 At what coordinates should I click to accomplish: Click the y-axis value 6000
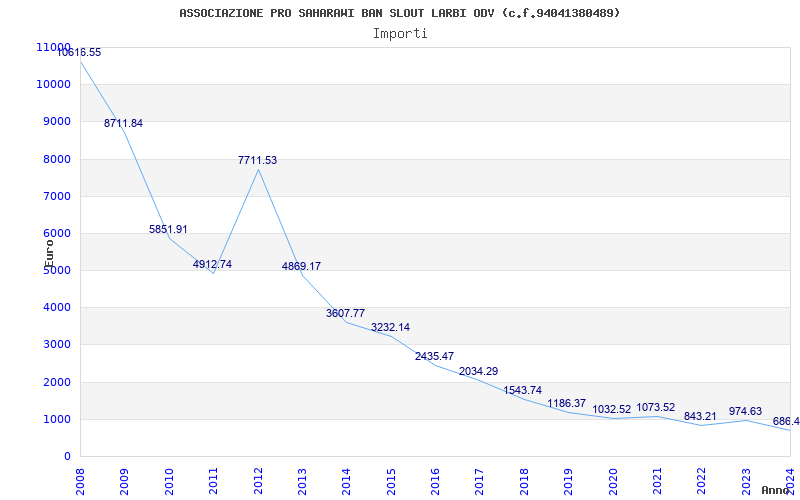pyautogui.click(x=56, y=233)
